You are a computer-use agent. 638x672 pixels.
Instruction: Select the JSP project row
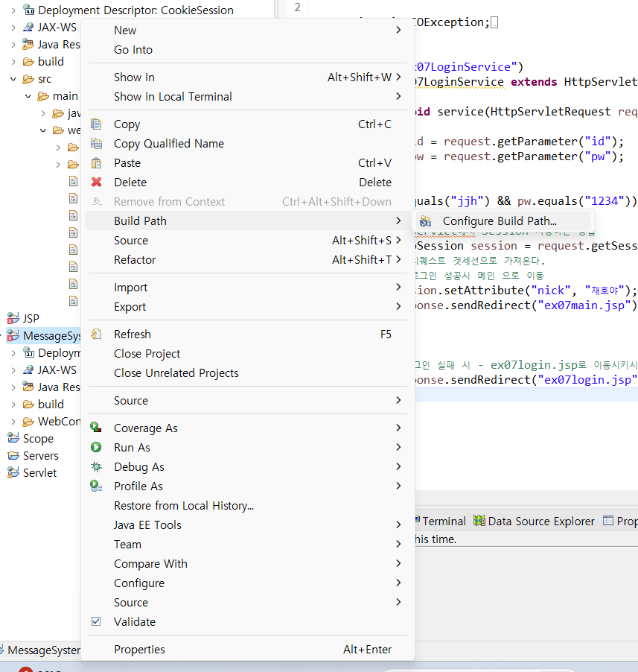tap(24, 318)
